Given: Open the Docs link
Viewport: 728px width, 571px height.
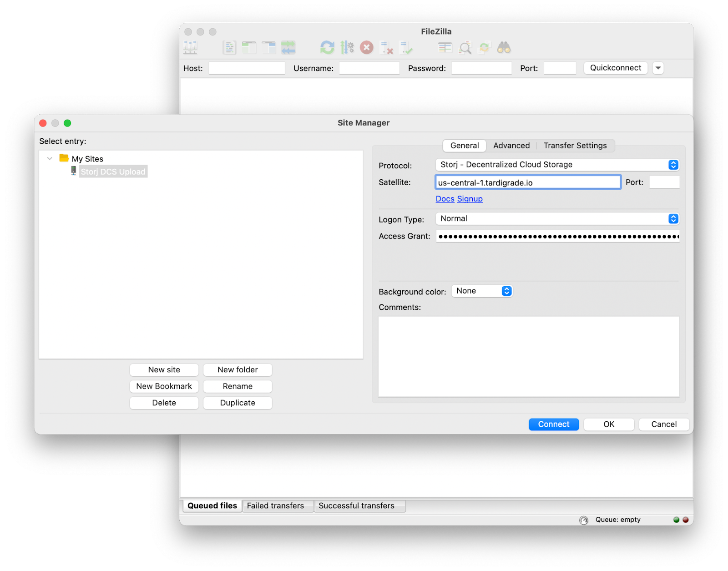Looking at the screenshot, I should click(445, 199).
